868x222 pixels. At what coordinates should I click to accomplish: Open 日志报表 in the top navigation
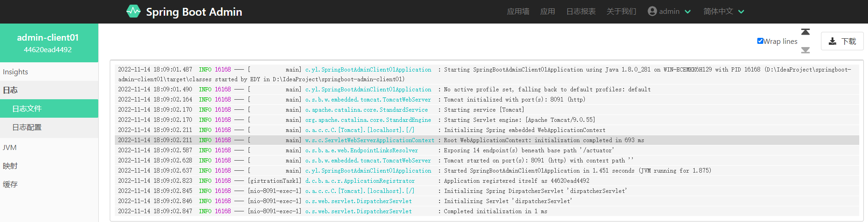(x=581, y=12)
